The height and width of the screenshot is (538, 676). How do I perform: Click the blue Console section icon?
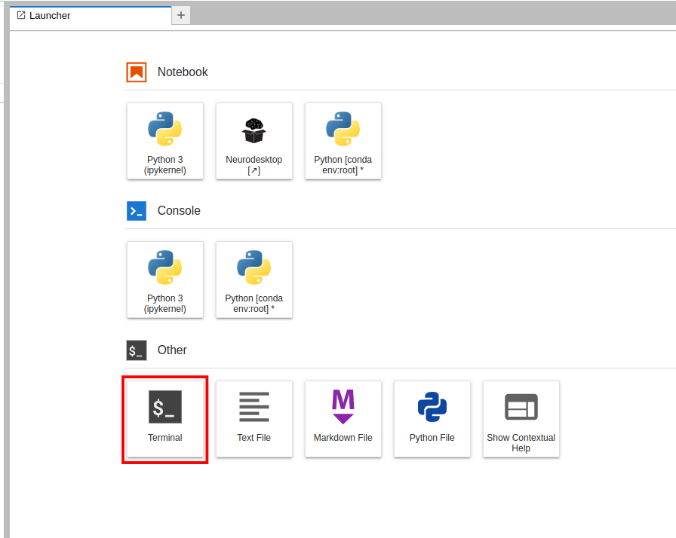tap(137, 211)
